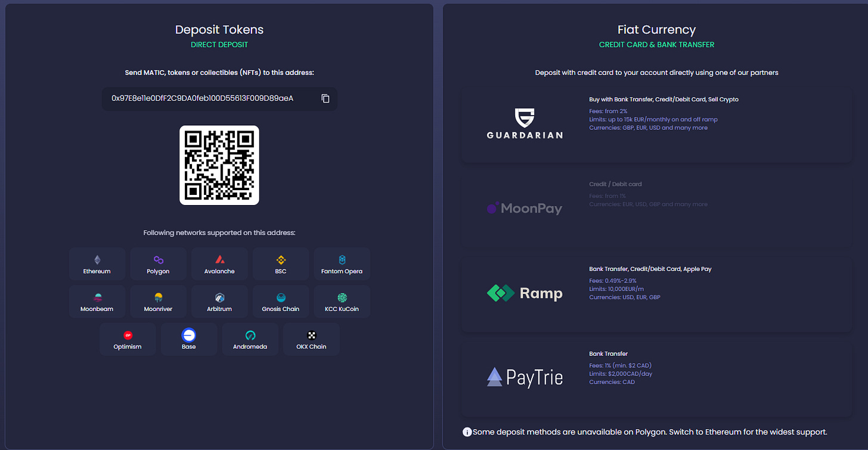
Task: Click 'Buy with Bank Transfer, Credit/Debit Card, Sell Crypto'
Action: click(x=664, y=100)
